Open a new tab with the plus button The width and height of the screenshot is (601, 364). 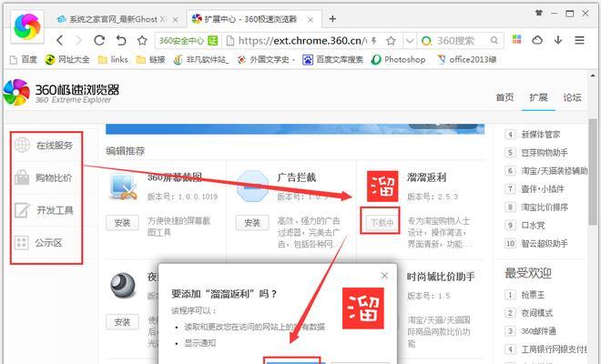332,19
